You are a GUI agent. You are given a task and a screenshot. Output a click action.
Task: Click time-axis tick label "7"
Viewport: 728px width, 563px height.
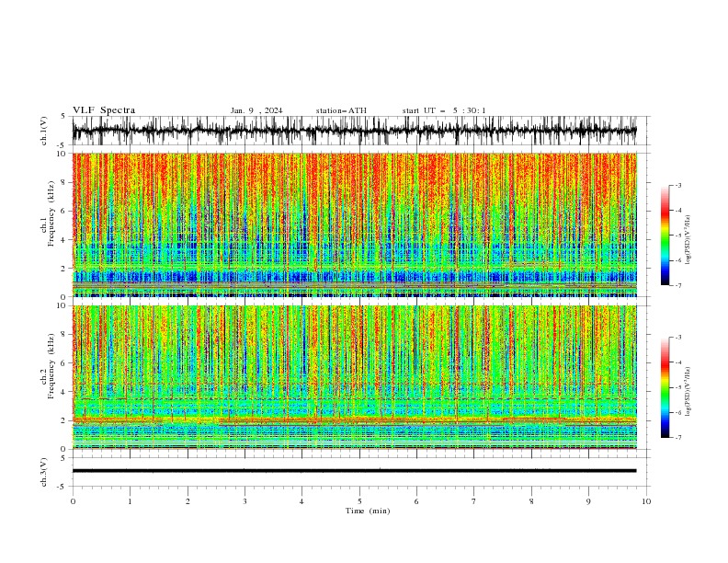pyautogui.click(x=474, y=501)
